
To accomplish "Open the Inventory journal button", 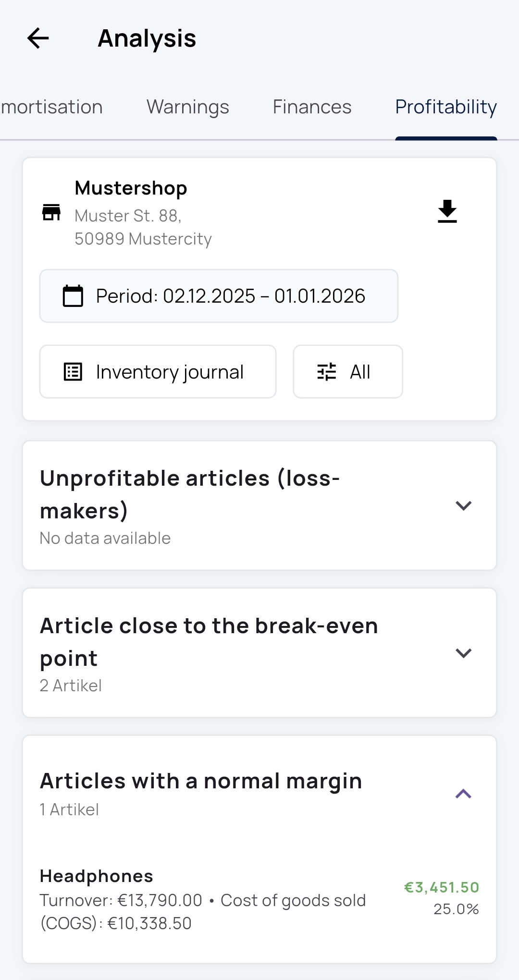I will pyautogui.click(x=158, y=372).
